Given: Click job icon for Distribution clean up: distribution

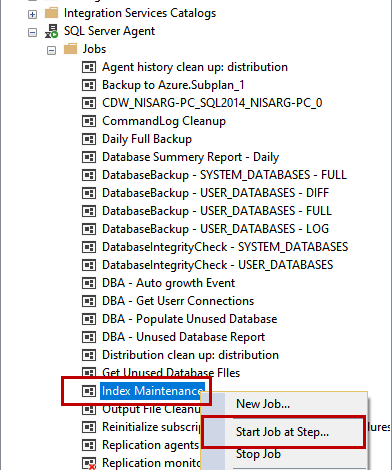Looking at the screenshot, I should pos(89,355).
